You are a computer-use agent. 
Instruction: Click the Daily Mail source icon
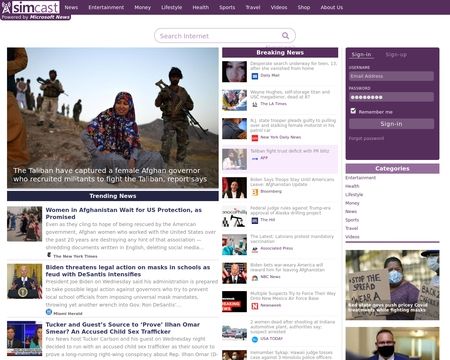(255, 76)
